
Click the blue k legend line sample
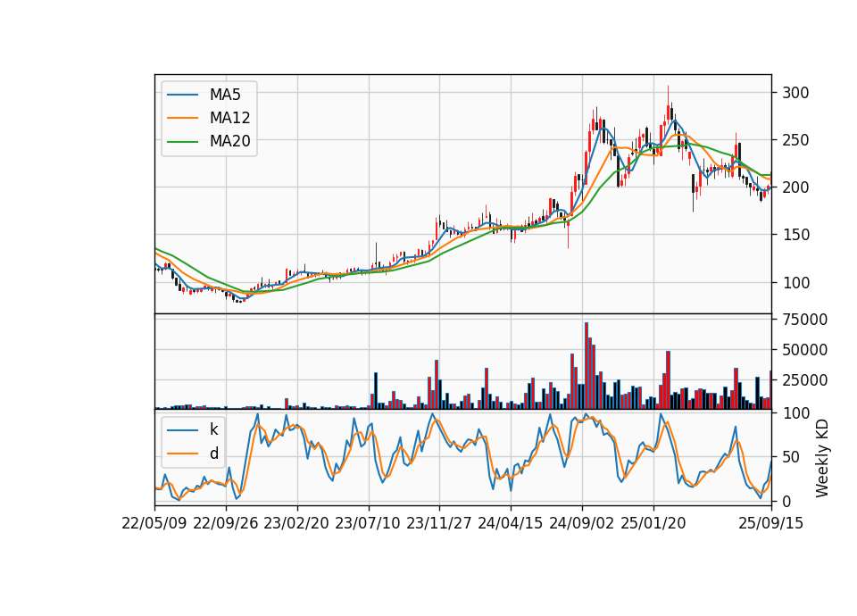tap(182, 430)
